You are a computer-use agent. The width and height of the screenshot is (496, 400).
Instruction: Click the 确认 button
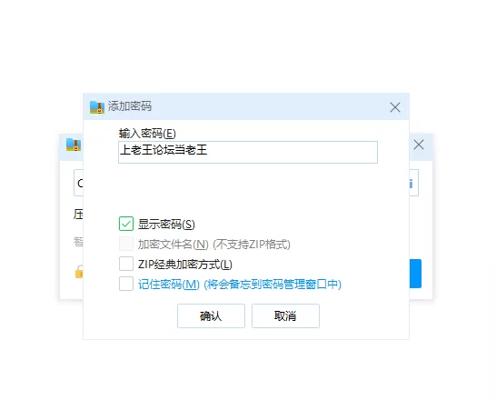(211, 316)
